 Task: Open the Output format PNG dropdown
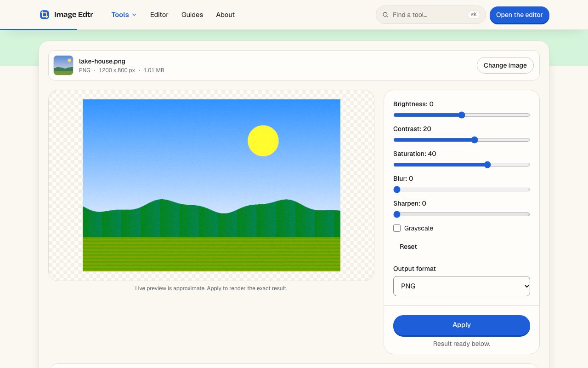[462, 286]
